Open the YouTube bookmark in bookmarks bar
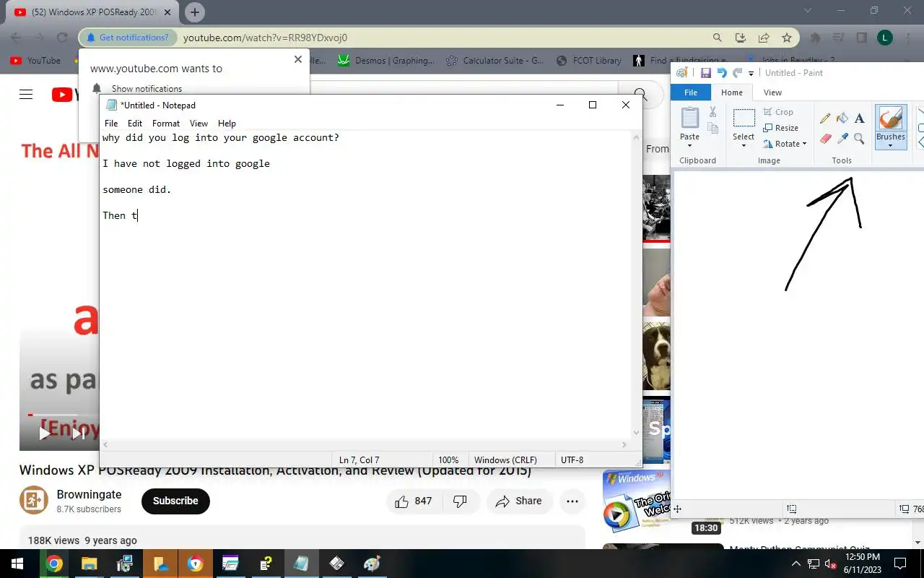 [x=35, y=61]
